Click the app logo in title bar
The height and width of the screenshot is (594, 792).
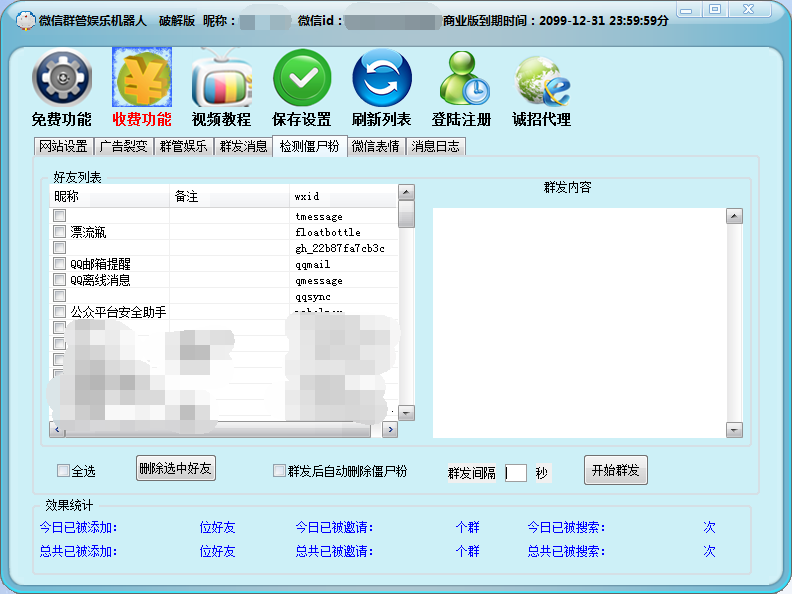coord(25,20)
